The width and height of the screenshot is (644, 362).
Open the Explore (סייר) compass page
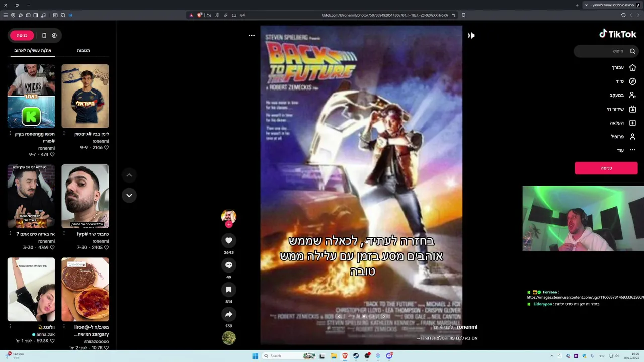[x=626, y=81]
